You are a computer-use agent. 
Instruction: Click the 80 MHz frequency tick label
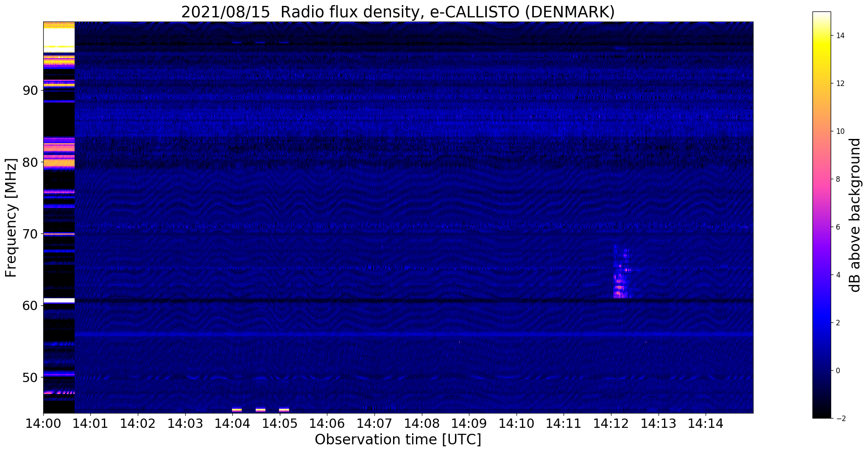tap(31, 162)
